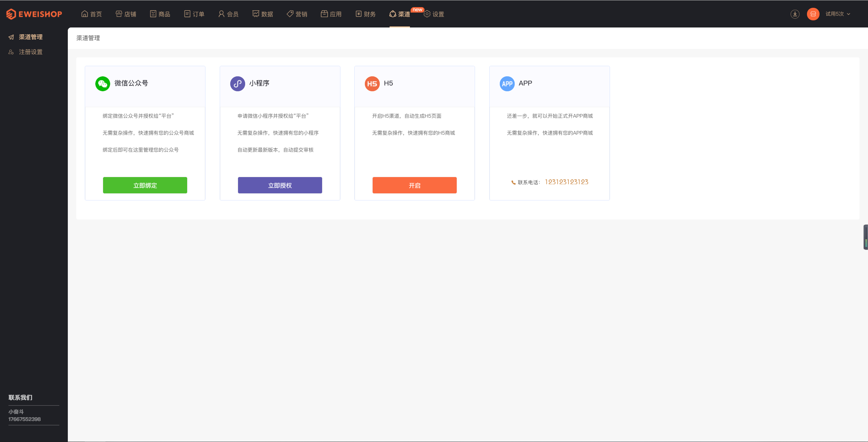
Task: Click the orange H5 icon
Action: coord(372,84)
